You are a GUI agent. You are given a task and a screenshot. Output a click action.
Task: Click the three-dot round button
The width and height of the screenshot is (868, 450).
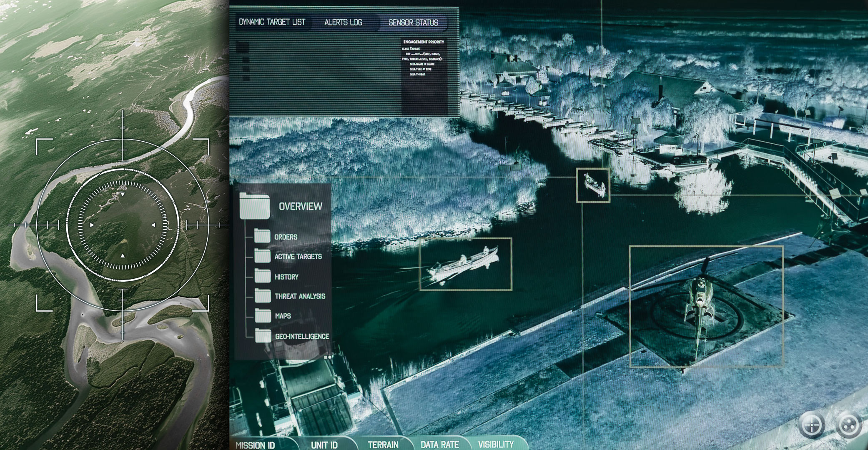849,425
